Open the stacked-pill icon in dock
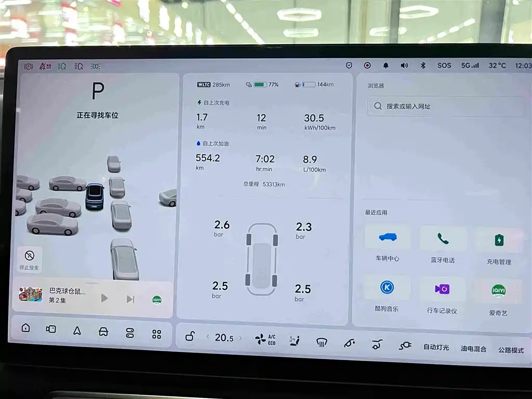The image size is (532, 399). (129, 333)
